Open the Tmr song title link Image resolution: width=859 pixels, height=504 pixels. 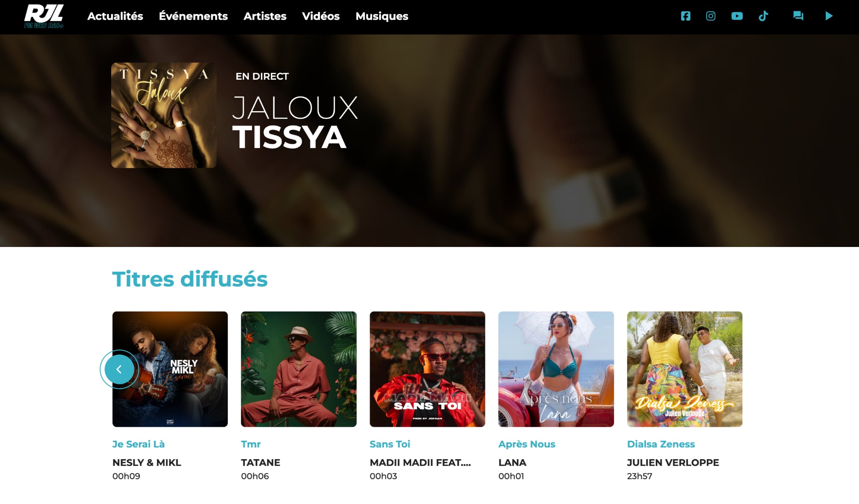click(251, 444)
